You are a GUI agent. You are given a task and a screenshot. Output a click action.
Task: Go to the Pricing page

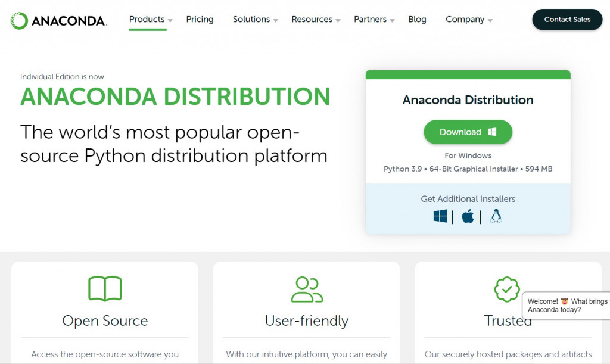(200, 20)
